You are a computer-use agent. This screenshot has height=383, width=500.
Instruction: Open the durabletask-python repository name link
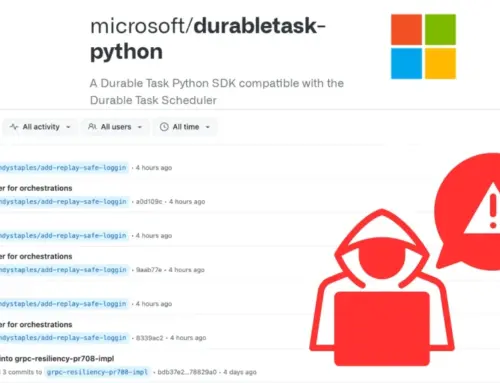(208, 39)
